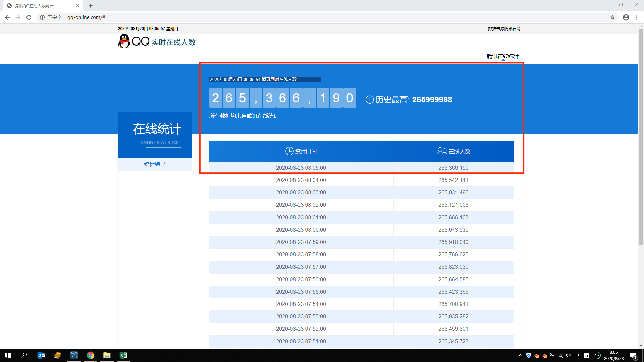
Task: Go back with the browser back arrow
Action: 7,17
